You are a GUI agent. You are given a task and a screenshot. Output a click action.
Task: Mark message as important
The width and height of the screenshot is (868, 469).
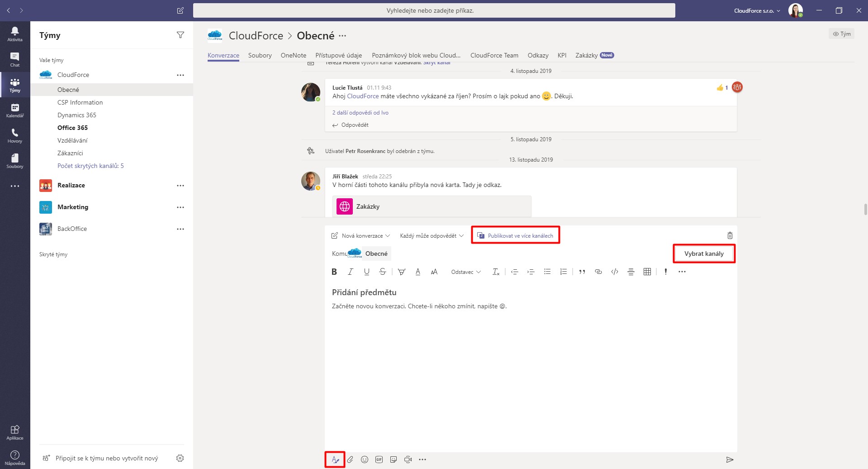[x=666, y=272]
